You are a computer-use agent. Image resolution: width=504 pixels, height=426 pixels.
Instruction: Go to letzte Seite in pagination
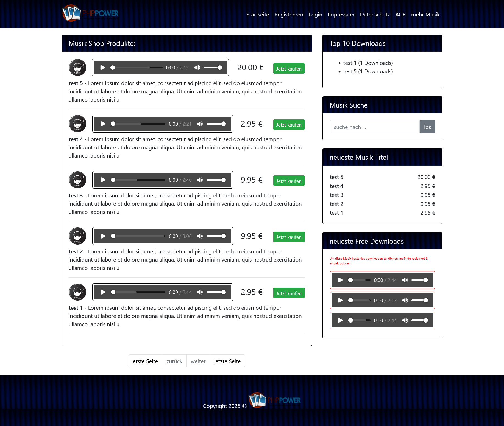(x=227, y=361)
